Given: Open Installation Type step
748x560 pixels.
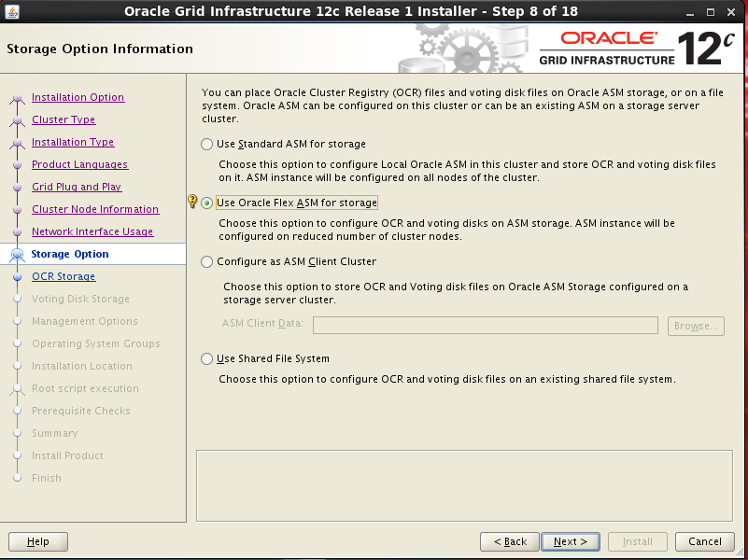Looking at the screenshot, I should [x=73, y=142].
